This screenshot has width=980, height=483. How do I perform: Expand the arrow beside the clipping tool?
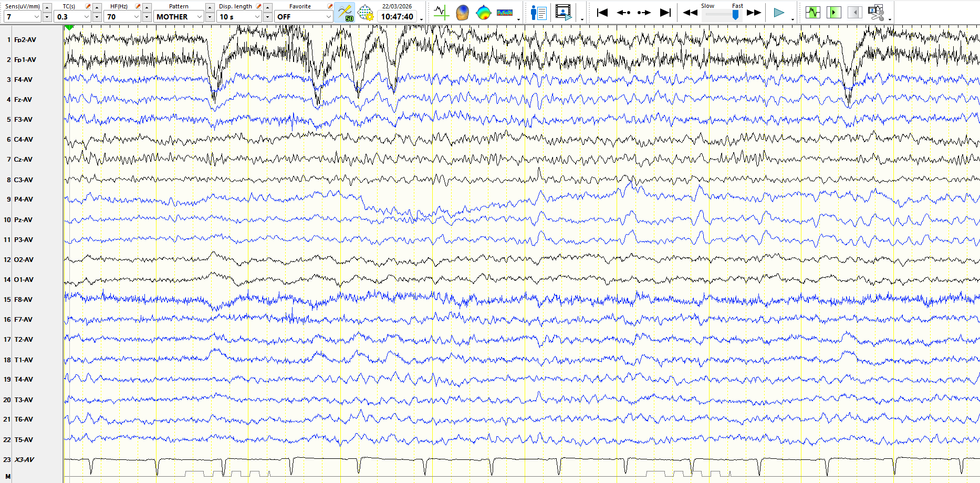(x=890, y=19)
